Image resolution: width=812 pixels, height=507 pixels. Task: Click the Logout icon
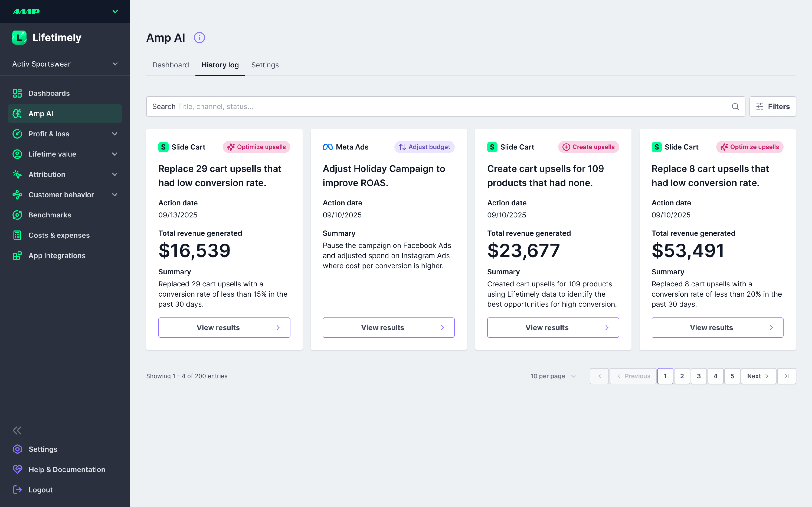point(17,490)
